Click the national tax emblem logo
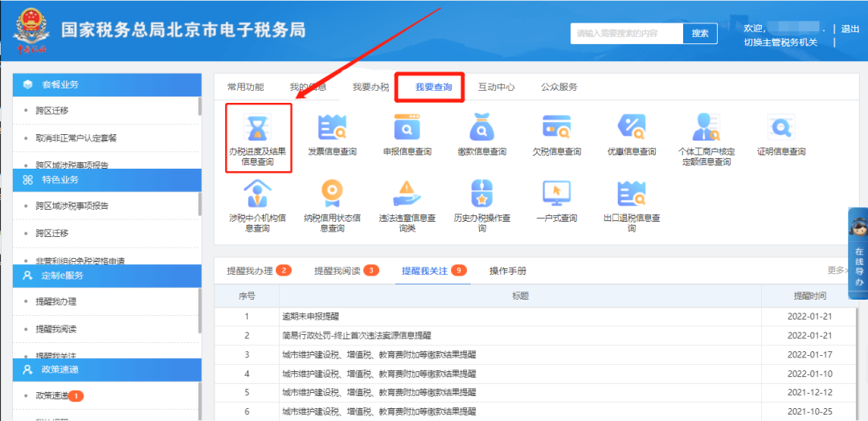 pyautogui.click(x=31, y=31)
